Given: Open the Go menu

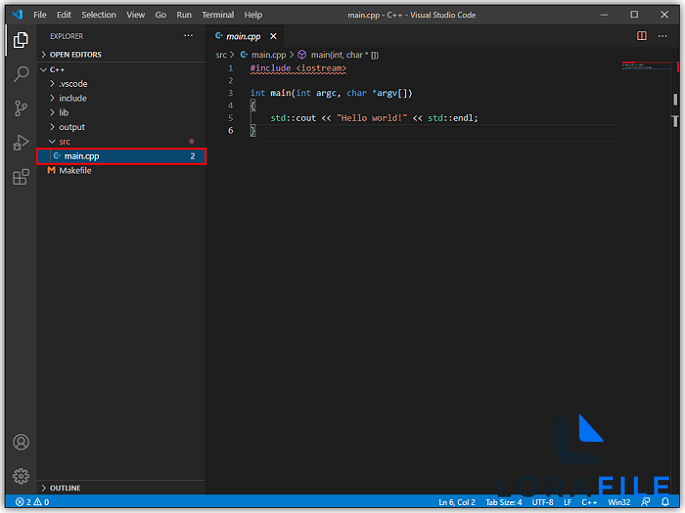Looking at the screenshot, I should click(160, 15).
